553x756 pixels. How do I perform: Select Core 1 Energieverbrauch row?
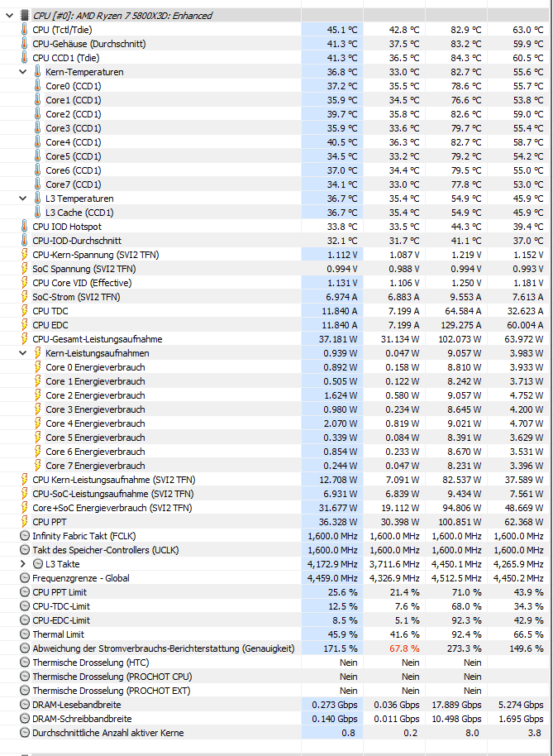pos(276,380)
